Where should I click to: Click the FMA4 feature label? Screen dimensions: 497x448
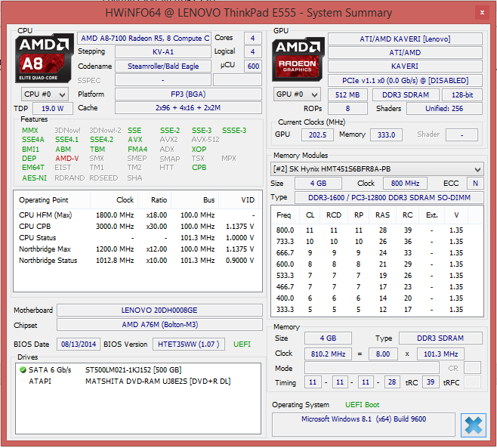click(137, 149)
